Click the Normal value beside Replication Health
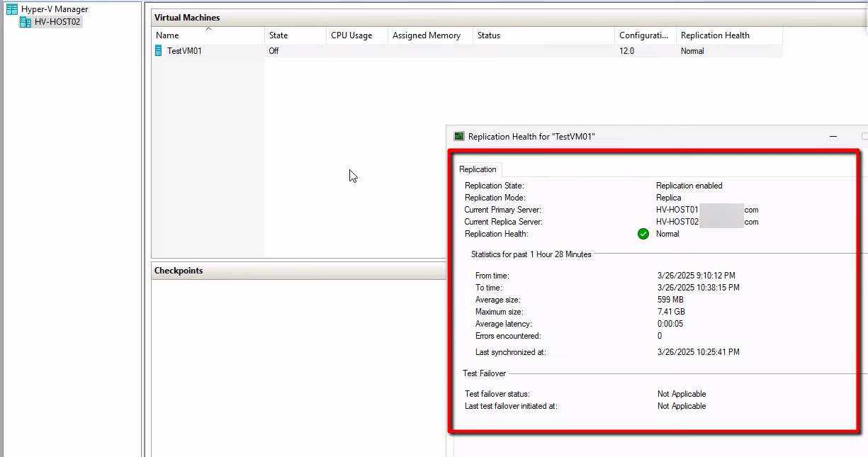 667,234
